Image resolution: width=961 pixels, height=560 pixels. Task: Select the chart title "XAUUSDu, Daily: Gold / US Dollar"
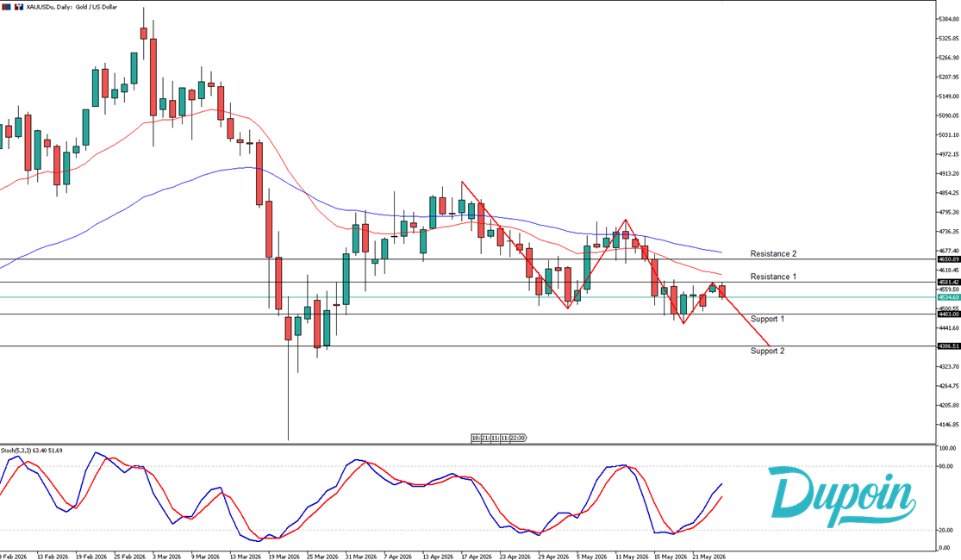[x=71, y=7]
